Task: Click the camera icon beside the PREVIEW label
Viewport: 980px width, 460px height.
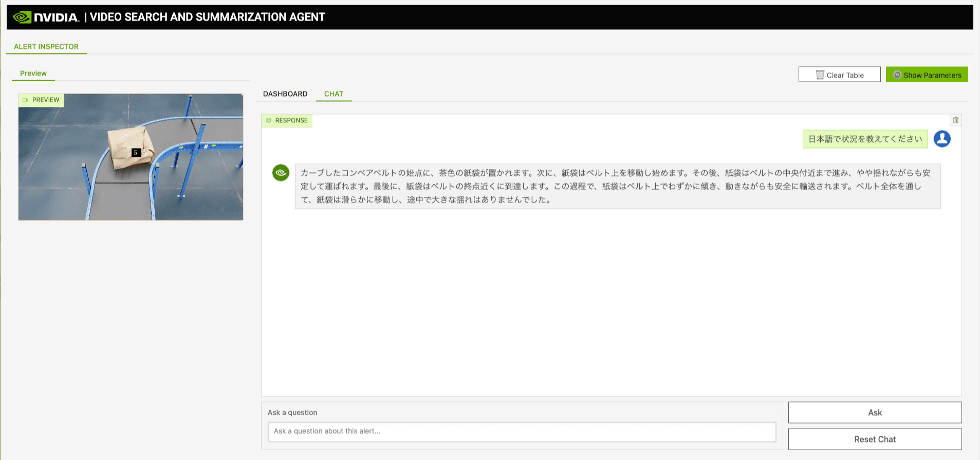Action: [26, 100]
